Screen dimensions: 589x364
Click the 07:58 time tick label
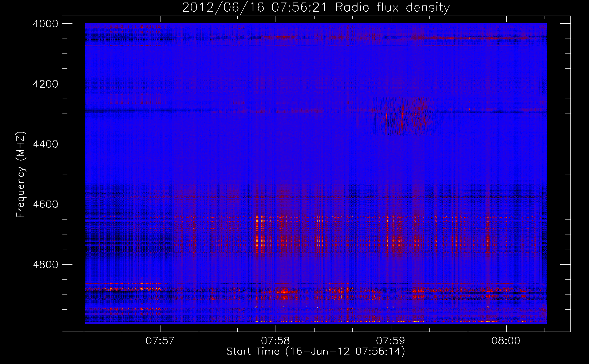pyautogui.click(x=276, y=341)
